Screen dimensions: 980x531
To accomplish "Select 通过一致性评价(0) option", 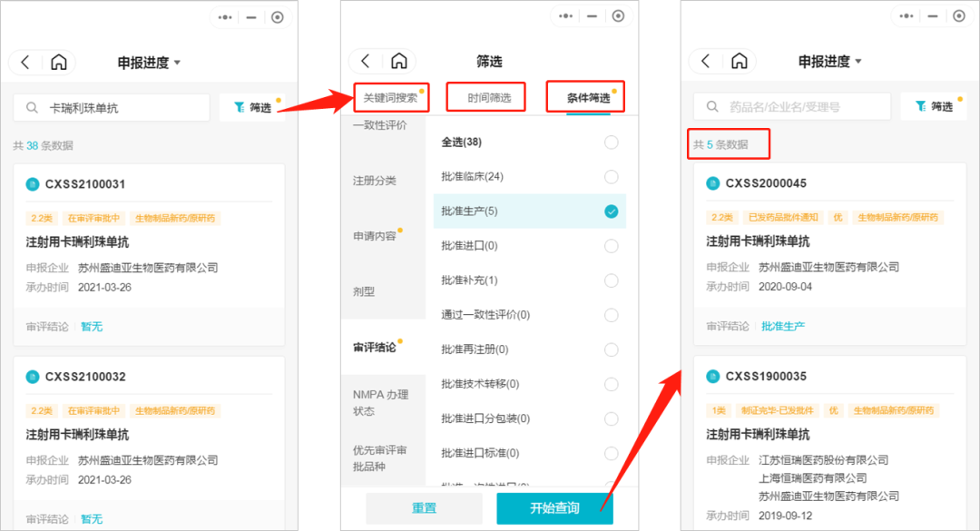I will [612, 315].
